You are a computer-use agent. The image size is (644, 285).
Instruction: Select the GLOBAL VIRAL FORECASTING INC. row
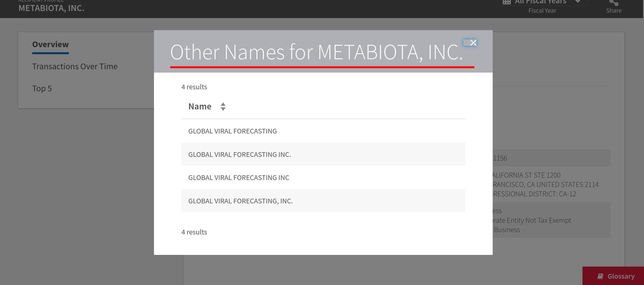pos(323,154)
